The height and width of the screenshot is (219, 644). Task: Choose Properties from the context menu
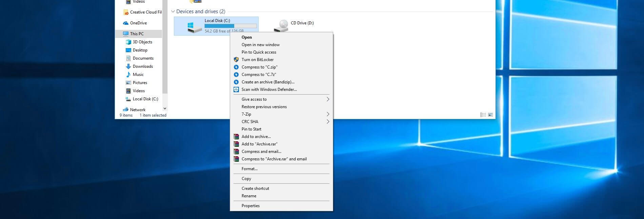click(x=250, y=206)
